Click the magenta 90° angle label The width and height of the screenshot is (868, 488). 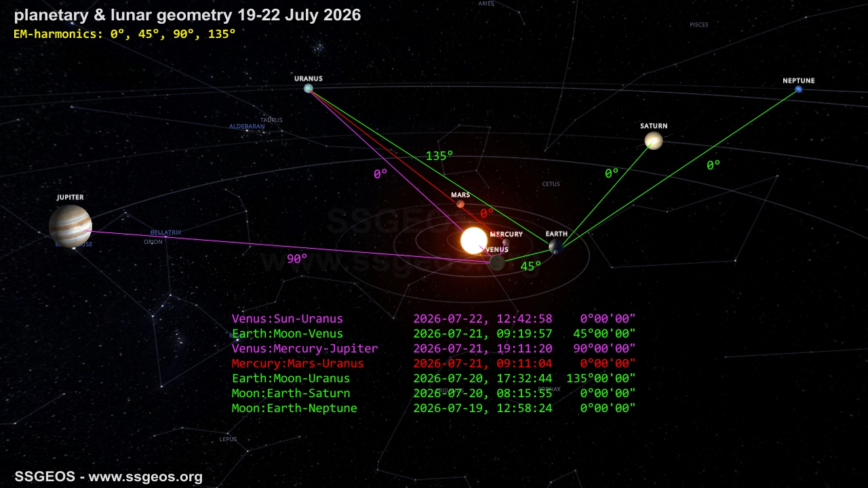297,259
